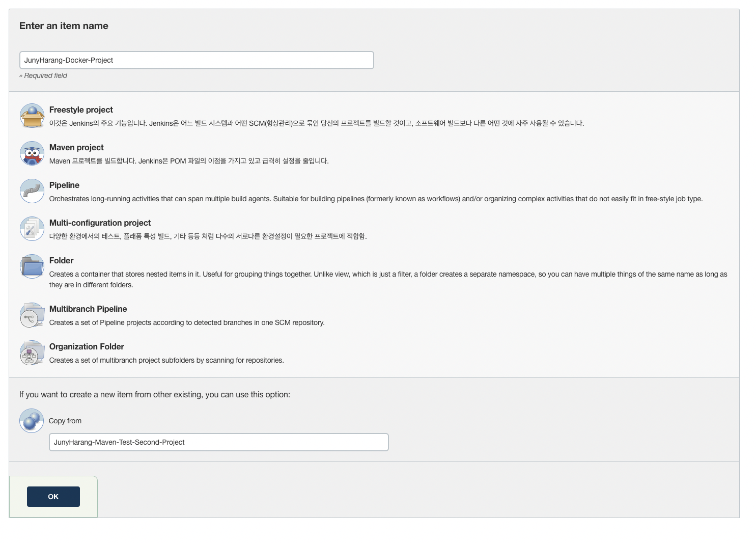Image resolution: width=756 pixels, height=543 pixels.
Task: Click the Copy from spheres icon
Action: tap(32, 421)
